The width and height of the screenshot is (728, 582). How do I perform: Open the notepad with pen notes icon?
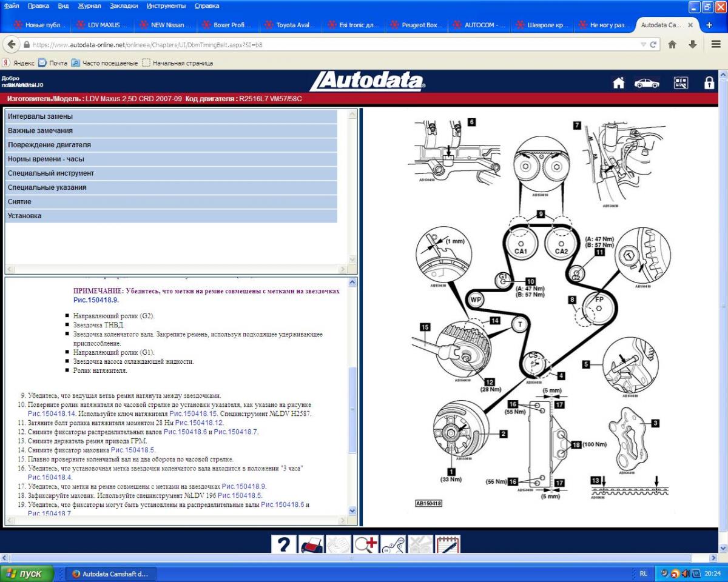(x=448, y=544)
